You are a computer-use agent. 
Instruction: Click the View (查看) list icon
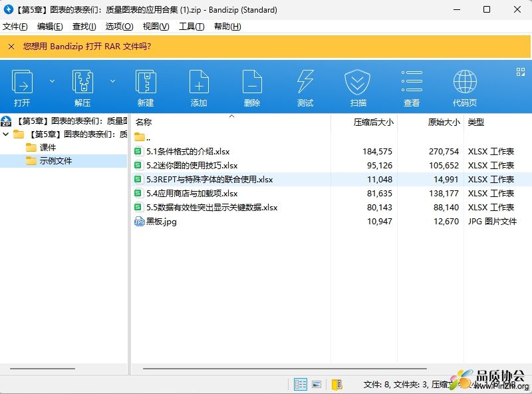(x=412, y=81)
